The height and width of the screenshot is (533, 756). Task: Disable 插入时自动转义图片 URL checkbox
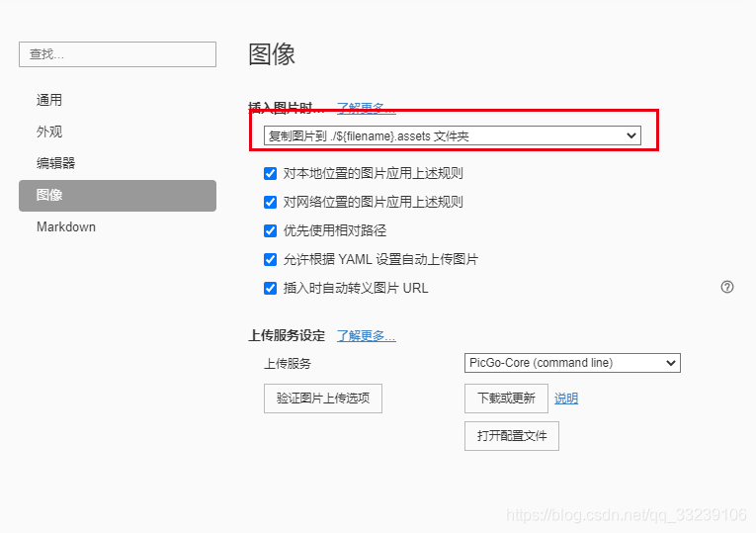[x=271, y=289]
